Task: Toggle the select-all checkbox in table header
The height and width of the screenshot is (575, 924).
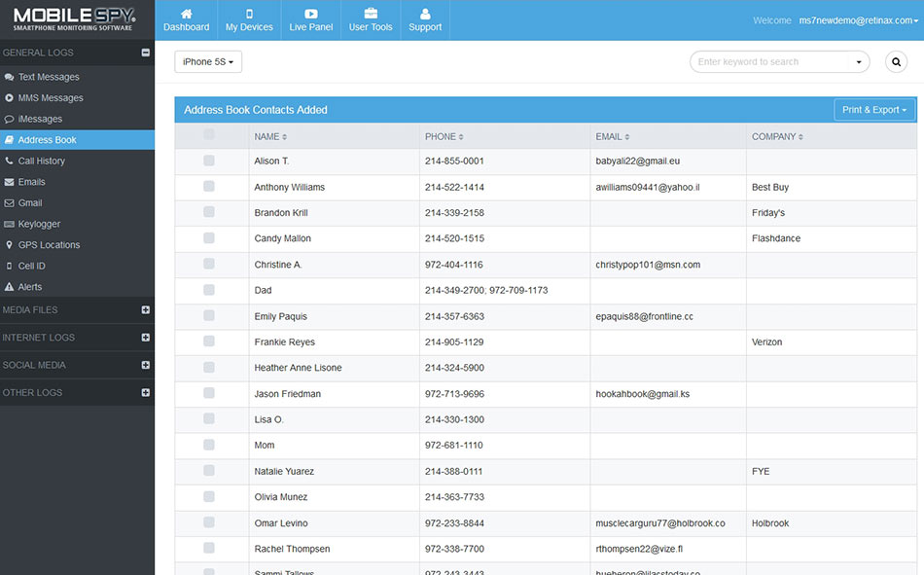Action: (x=209, y=135)
